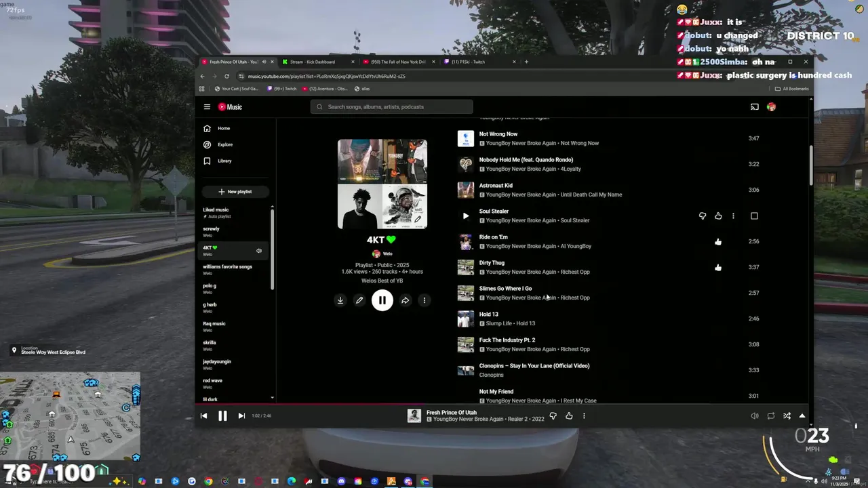This screenshot has width=868, height=488.
Task: Like Fresh Prince Of Utah in player bar
Action: pyautogui.click(x=569, y=416)
